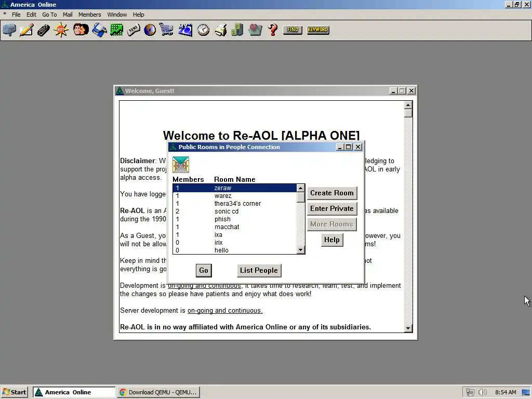Screen dimensions: 532x399
Task: Click the Print icon in toolbar
Action: coord(220,30)
